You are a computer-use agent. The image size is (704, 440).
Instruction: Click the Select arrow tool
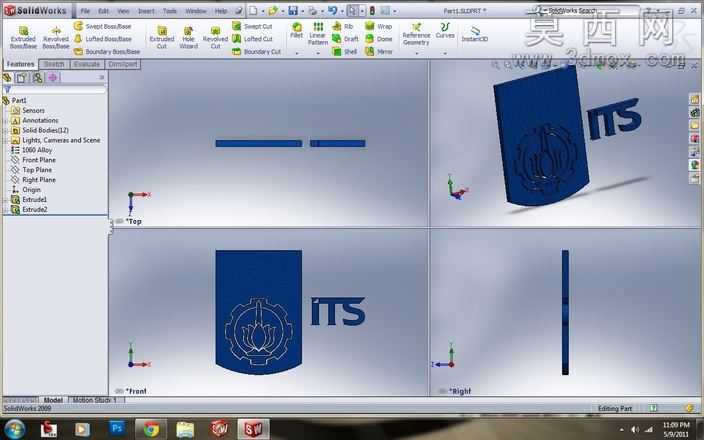point(353,10)
